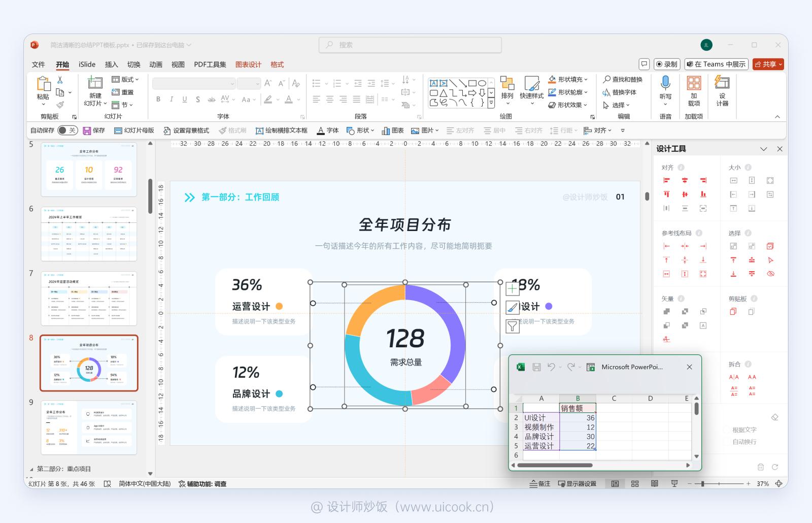Click the Dictate (听写) microphone icon
This screenshot has height=523, width=812.
pos(665,83)
